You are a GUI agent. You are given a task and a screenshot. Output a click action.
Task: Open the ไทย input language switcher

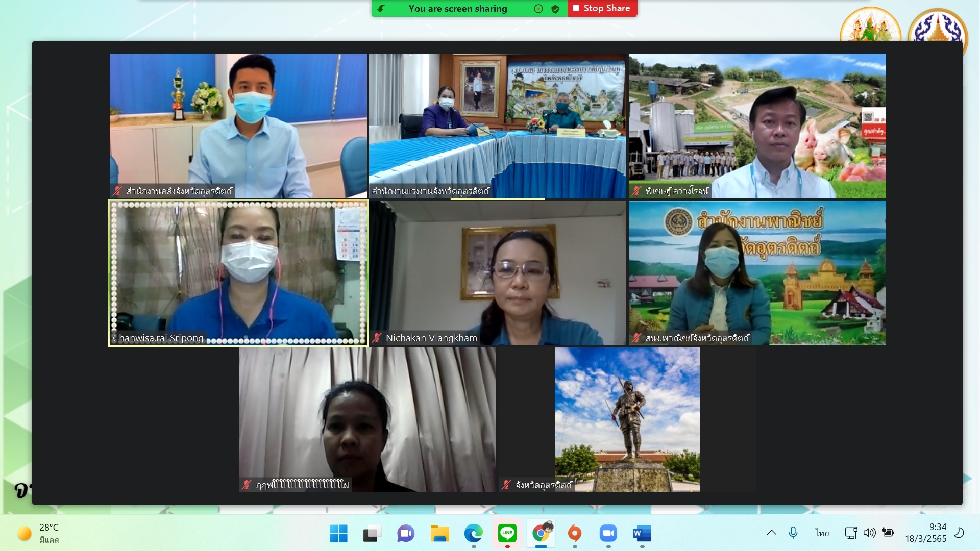pos(822,533)
